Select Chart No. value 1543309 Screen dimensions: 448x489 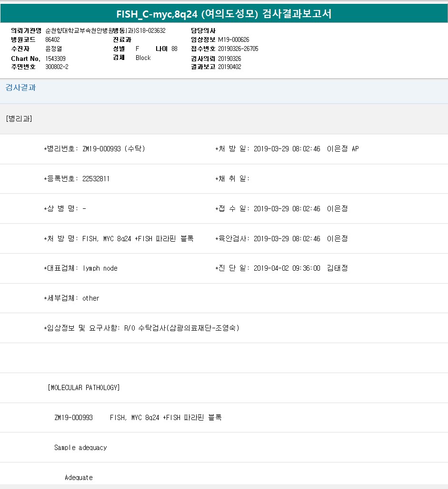click(x=55, y=59)
